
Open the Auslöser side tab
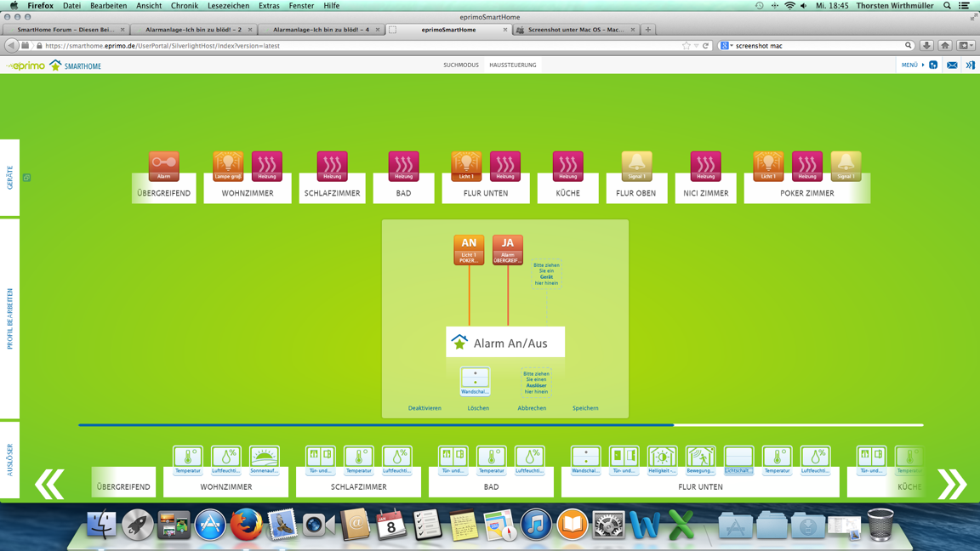pos(10,460)
